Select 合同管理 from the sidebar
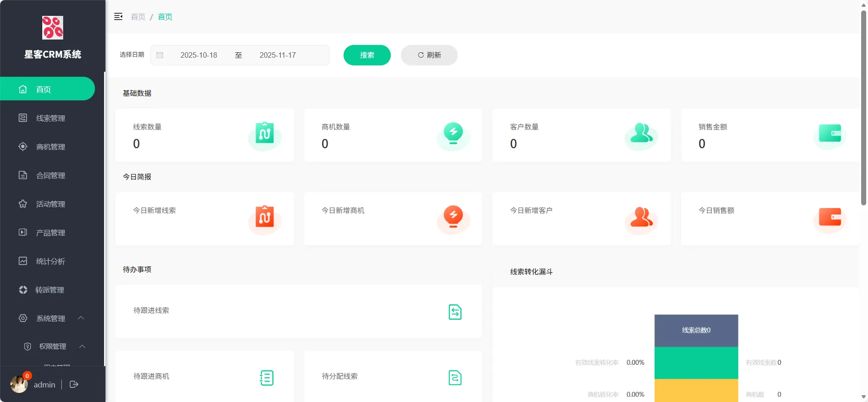 coord(50,175)
